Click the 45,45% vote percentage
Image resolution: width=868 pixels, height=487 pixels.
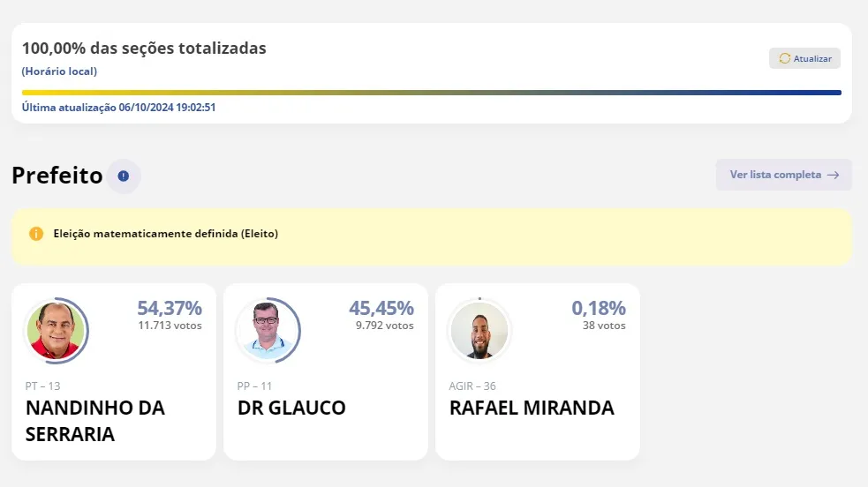click(381, 308)
